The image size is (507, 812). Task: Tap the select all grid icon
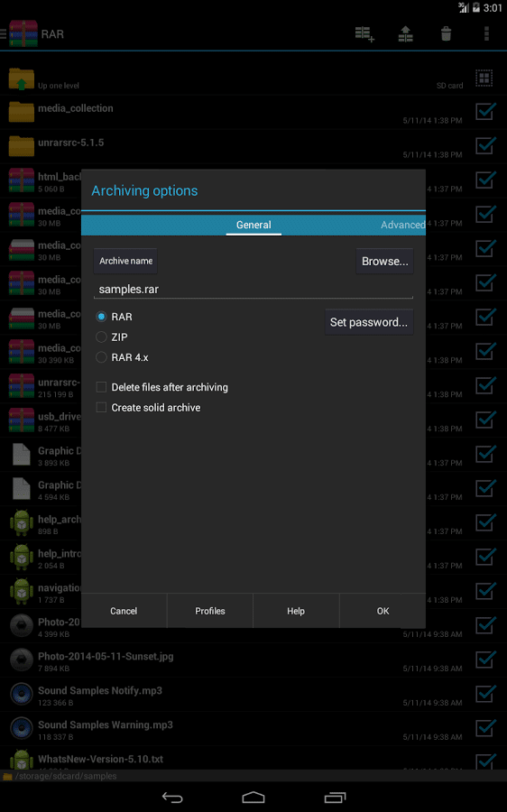(484, 78)
